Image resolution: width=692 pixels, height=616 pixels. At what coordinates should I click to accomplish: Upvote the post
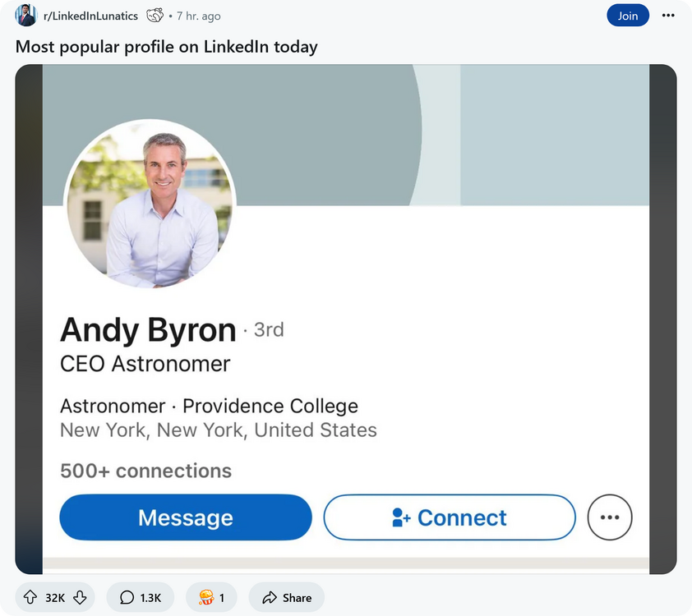tap(30, 598)
